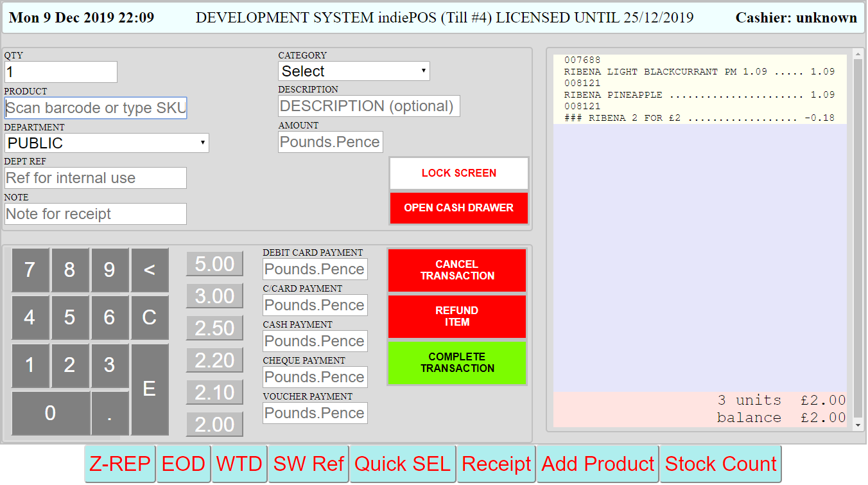
Task: Select the 3.00 quick amount button
Action: click(214, 296)
